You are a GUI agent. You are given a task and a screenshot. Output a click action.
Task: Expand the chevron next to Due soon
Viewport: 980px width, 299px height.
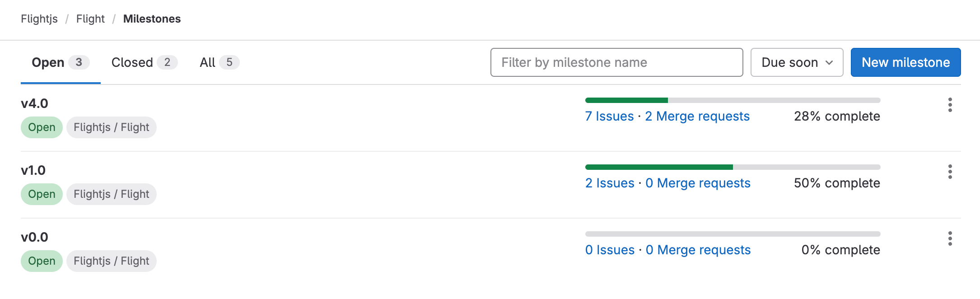829,63
